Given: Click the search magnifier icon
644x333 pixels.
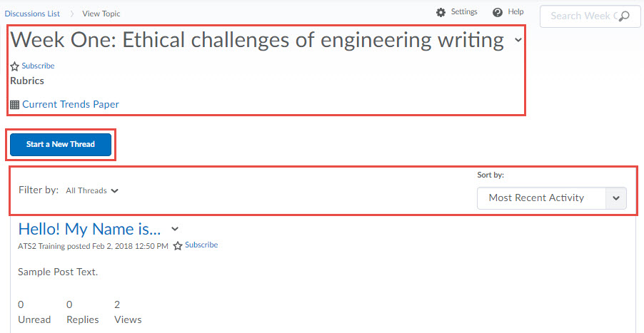Looking at the screenshot, I should (623, 16).
